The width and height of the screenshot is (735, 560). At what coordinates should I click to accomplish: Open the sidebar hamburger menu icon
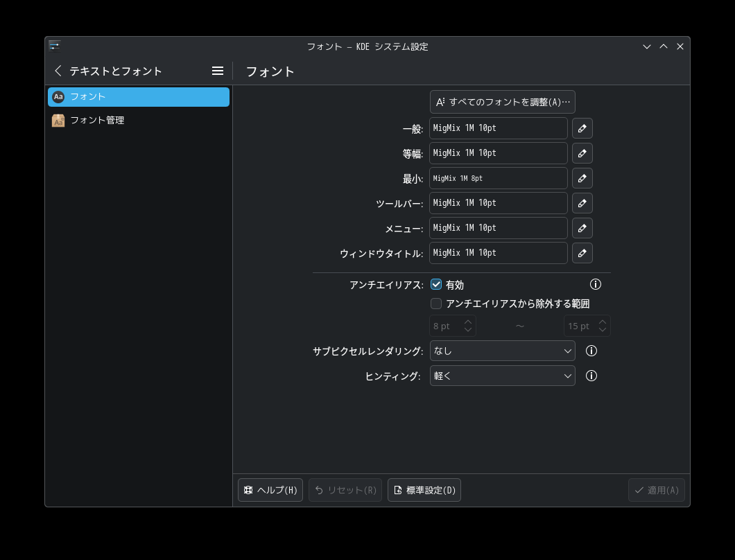(x=218, y=71)
